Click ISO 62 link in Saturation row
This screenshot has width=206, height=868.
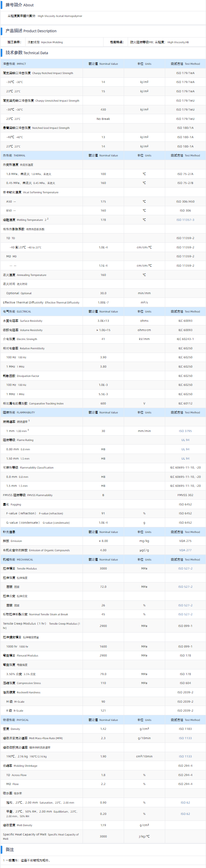click(185, 803)
